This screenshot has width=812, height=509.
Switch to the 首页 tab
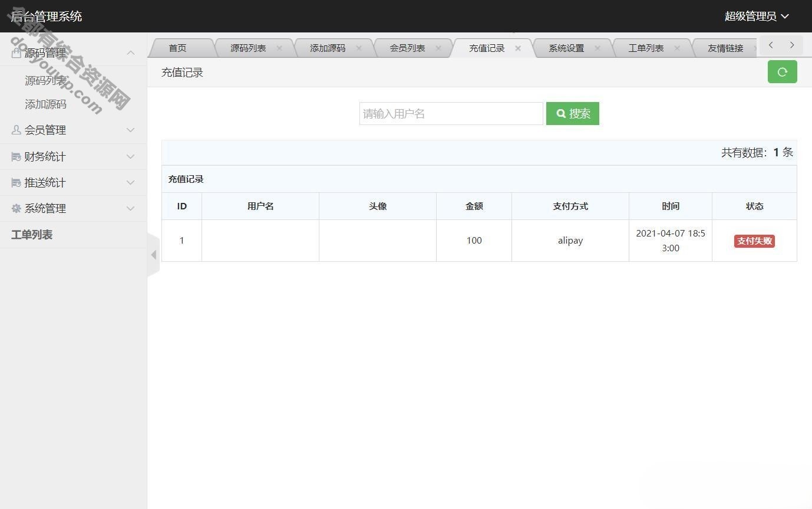177,48
